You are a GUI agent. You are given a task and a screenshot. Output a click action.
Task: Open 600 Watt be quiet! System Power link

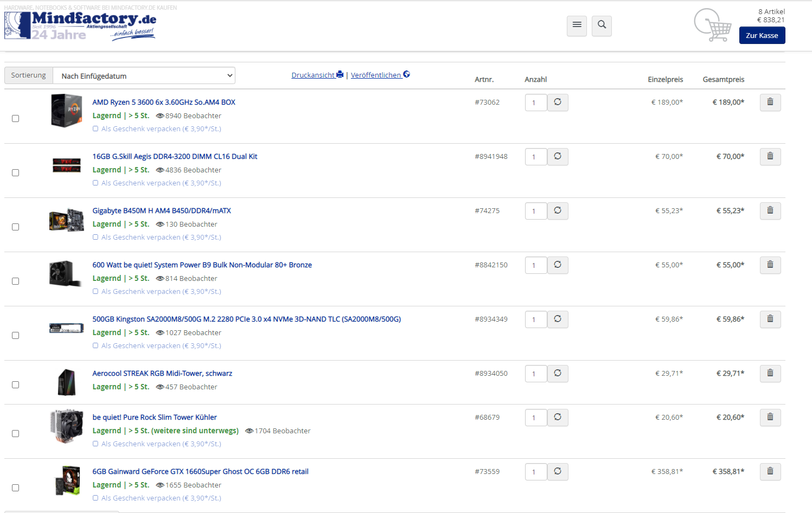[x=202, y=265]
